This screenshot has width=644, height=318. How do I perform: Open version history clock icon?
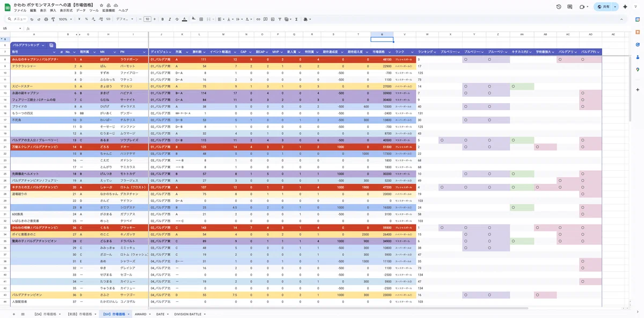(559, 7)
